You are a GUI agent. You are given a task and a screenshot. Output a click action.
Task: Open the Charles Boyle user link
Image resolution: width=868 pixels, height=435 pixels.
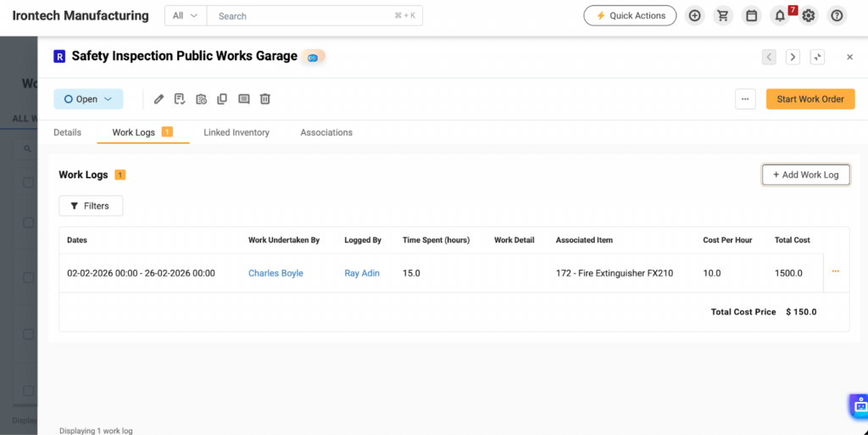tap(275, 273)
